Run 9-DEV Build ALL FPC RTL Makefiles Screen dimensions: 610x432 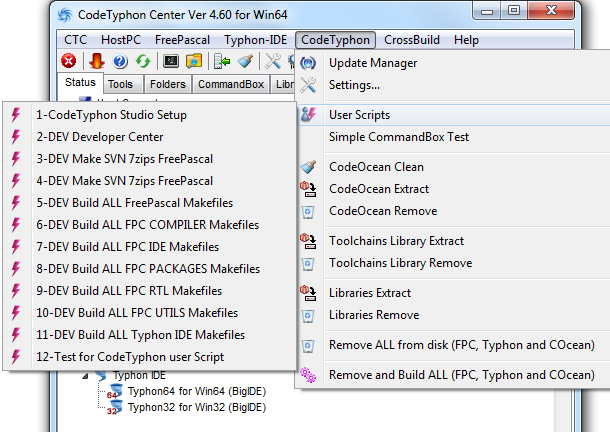coord(149,291)
